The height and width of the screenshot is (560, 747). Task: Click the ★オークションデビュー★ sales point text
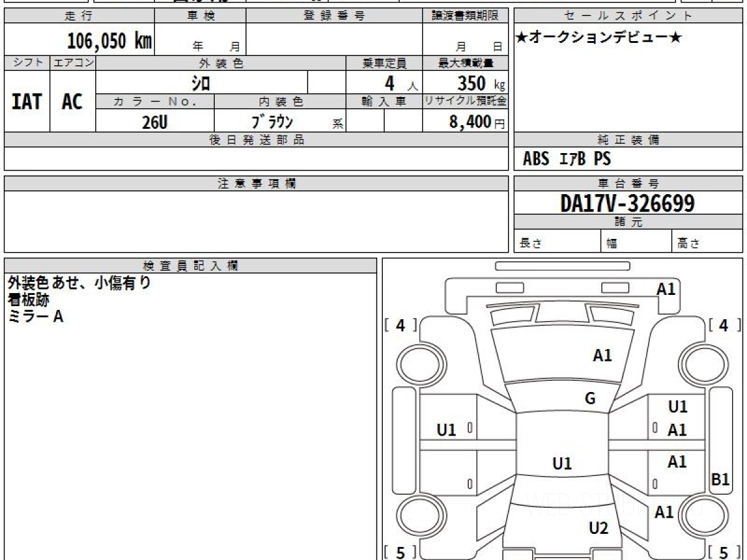click(599, 38)
